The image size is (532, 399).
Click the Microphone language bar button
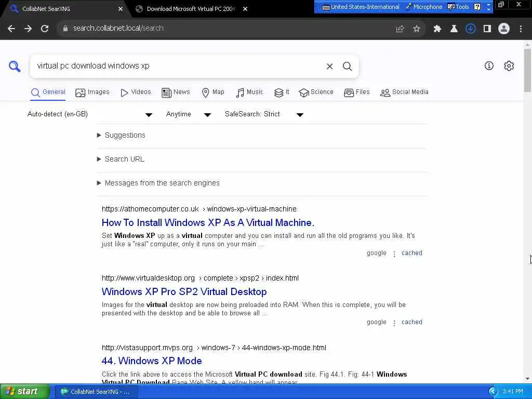(x=424, y=7)
